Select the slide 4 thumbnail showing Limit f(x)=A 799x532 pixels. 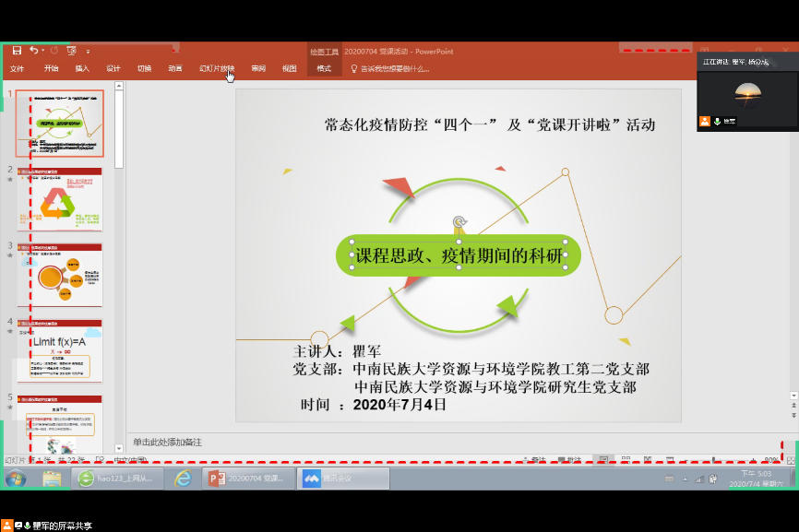pyautogui.click(x=59, y=350)
